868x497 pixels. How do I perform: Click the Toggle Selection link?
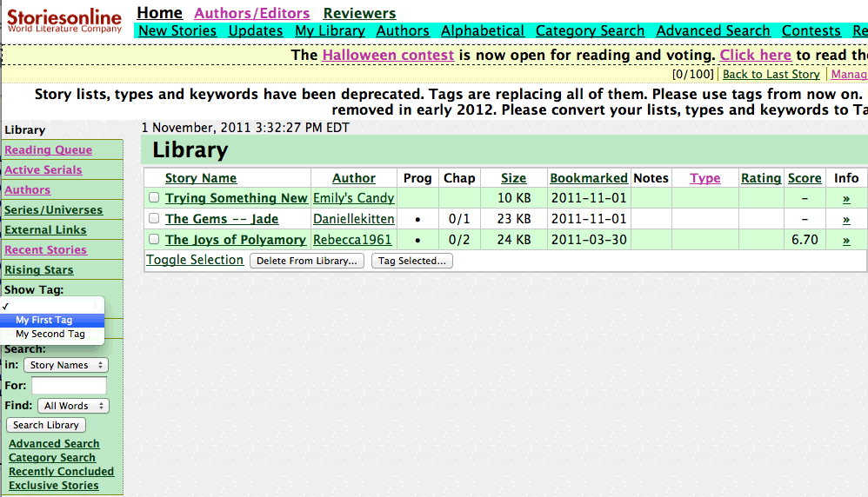(x=195, y=260)
